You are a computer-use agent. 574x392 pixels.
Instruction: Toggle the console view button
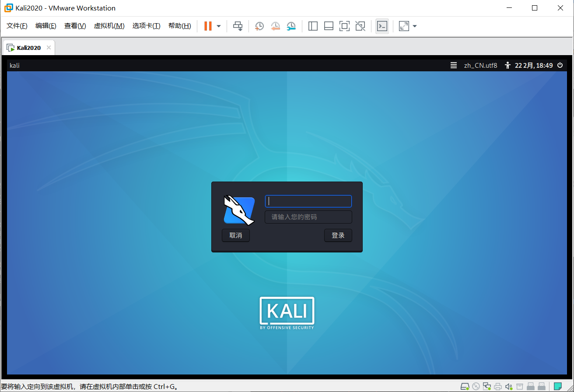[x=381, y=26]
